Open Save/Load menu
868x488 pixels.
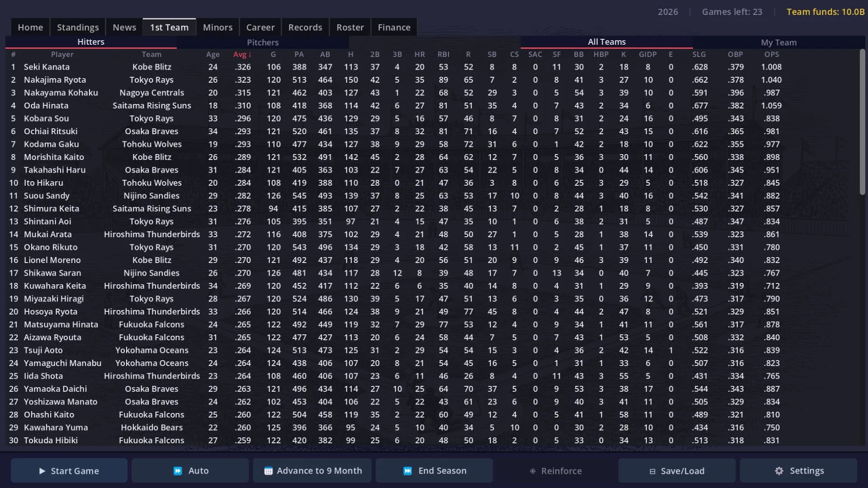pyautogui.click(x=677, y=471)
